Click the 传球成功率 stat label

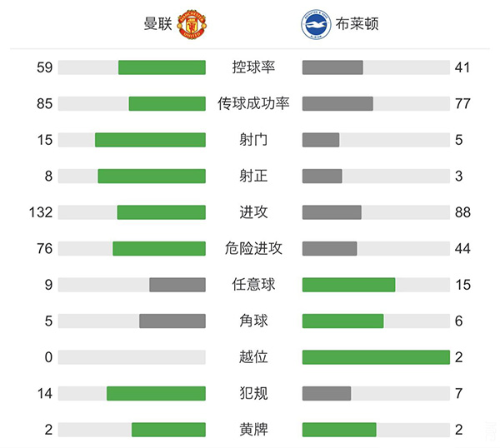point(253,104)
